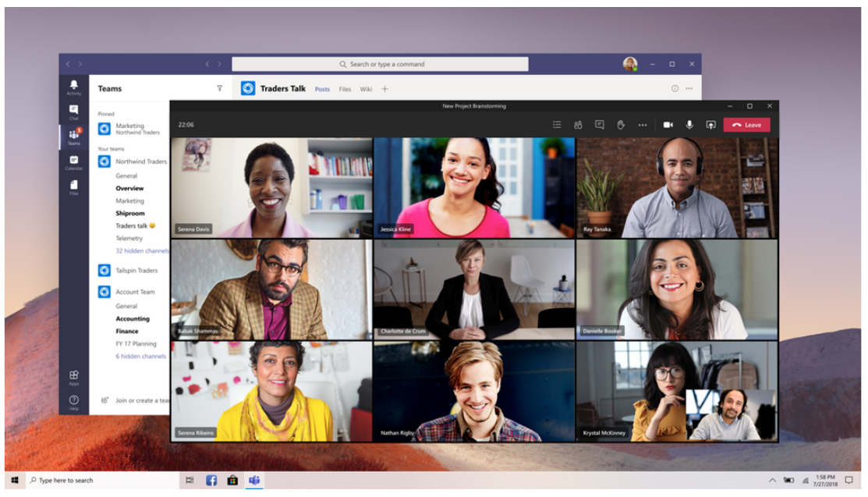Raise your hand in the meeting

[621, 125]
